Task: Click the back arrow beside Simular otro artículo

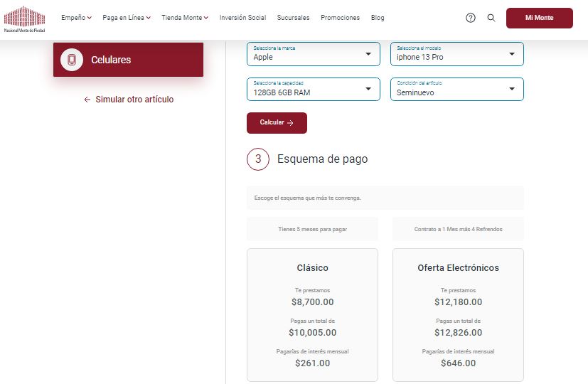Action: [87, 100]
